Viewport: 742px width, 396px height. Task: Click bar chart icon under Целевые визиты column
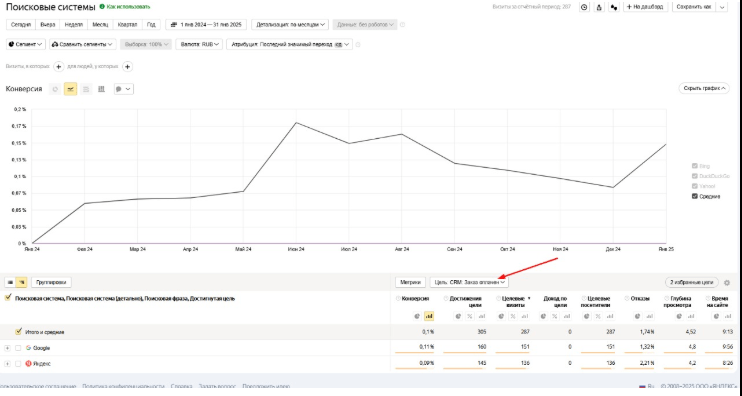(x=525, y=316)
